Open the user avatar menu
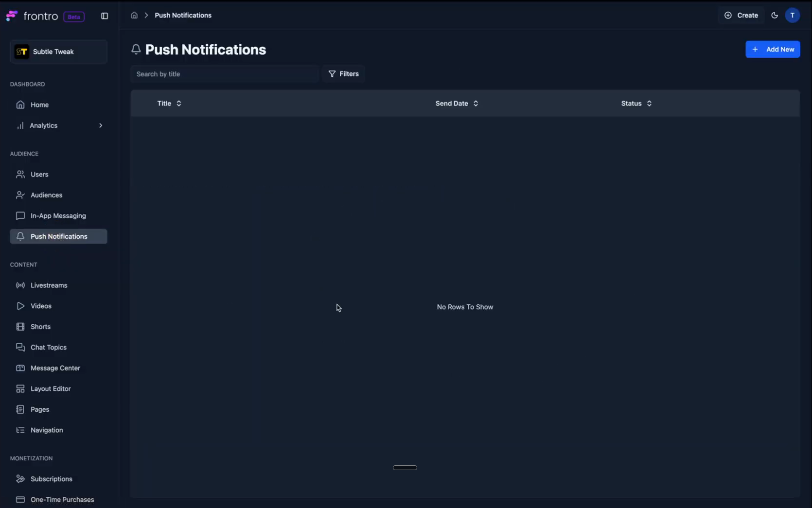The image size is (812, 508). tap(792, 16)
